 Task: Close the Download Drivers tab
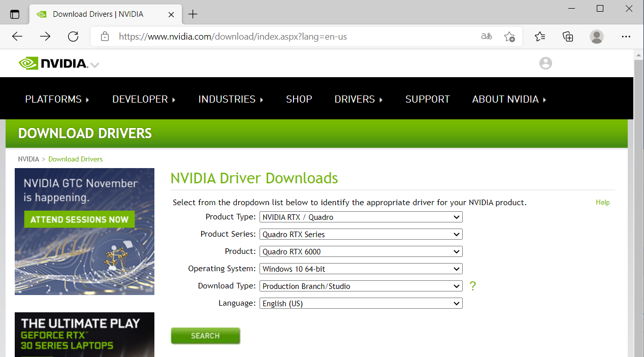[x=172, y=14]
